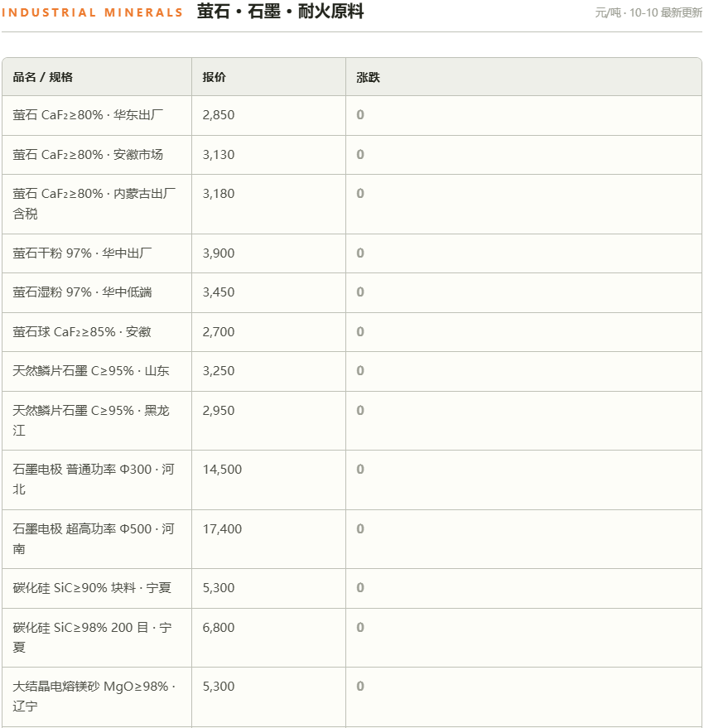Select the price 3,250
This screenshot has width=704, height=728.
[x=219, y=371]
